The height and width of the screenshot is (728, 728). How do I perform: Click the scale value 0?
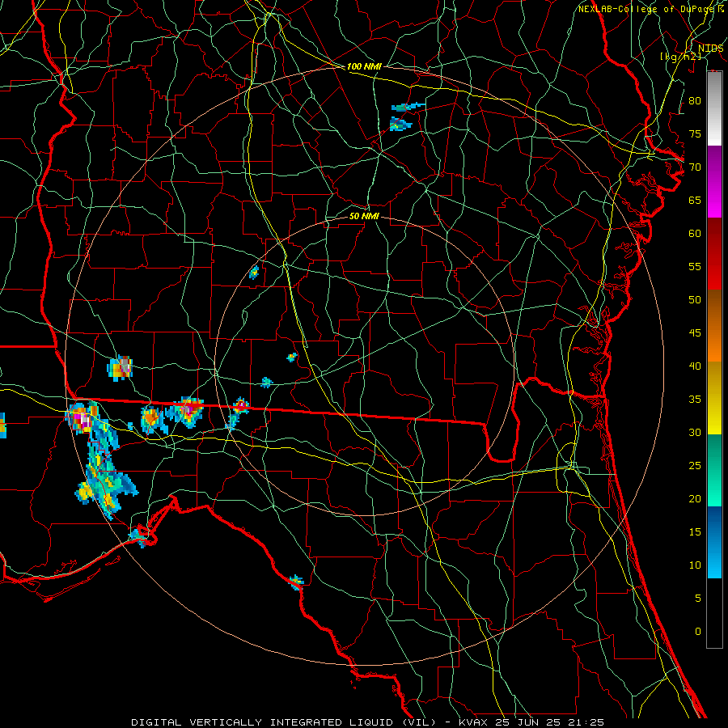[698, 632]
